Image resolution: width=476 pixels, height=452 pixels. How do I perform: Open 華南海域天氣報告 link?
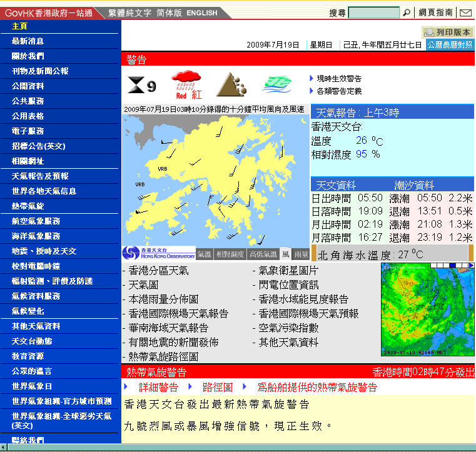168,328
